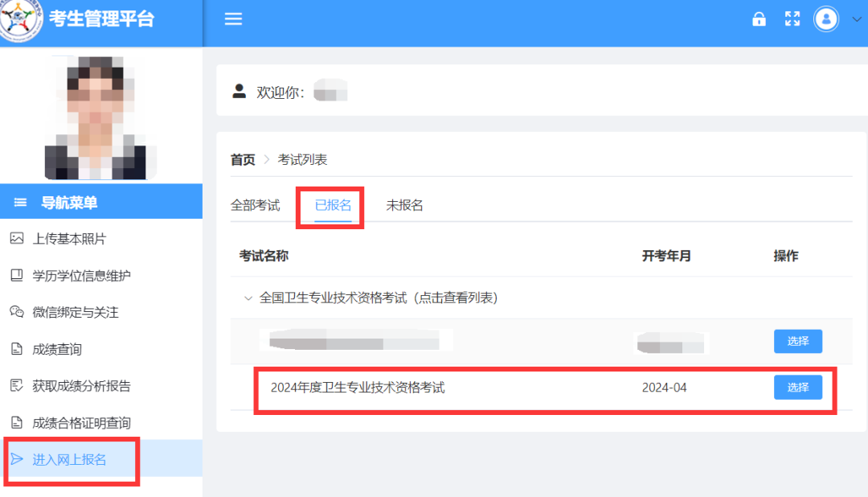The image size is (868, 497).
Task: Open the user avatar menu
Action: 826,19
